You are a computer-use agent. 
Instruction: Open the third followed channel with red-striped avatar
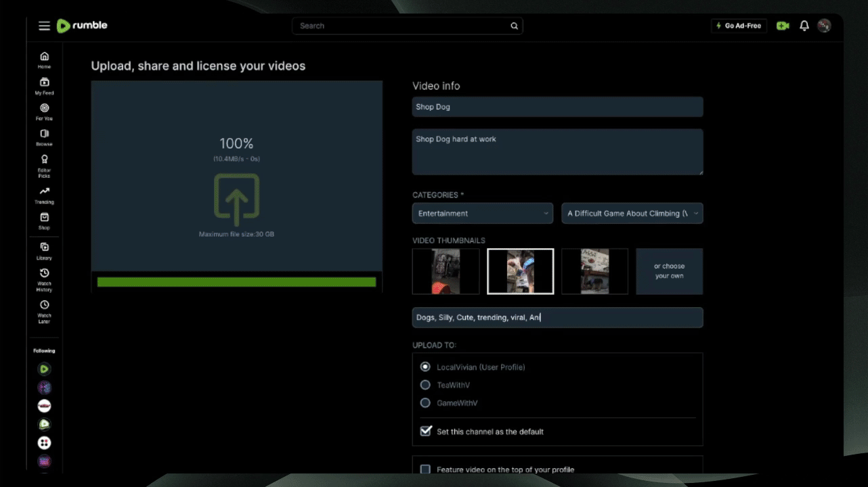click(x=44, y=406)
